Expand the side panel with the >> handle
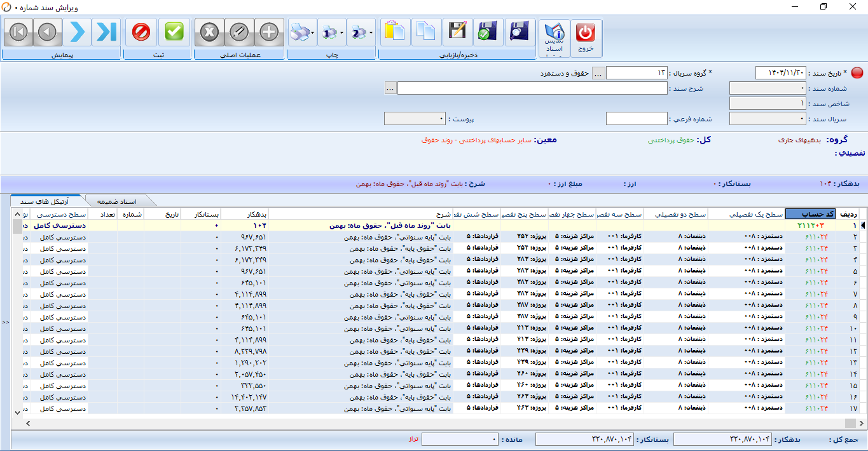This screenshot has height=451, width=868. pos(6,322)
